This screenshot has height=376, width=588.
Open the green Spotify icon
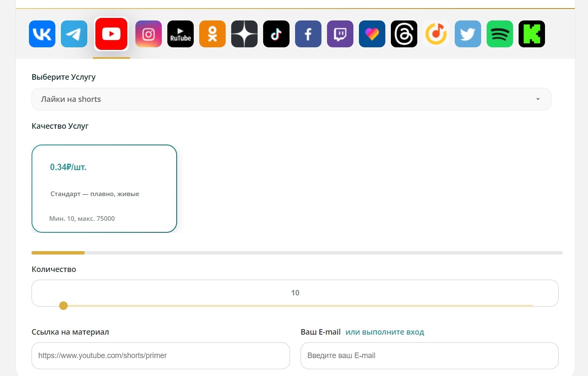point(500,34)
